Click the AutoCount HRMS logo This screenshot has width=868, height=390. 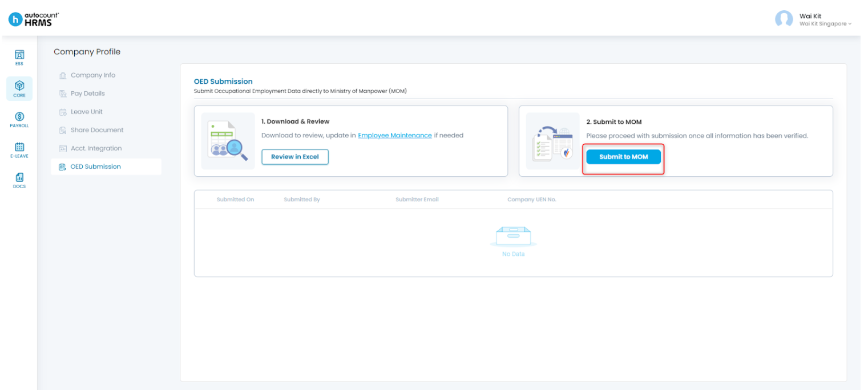click(34, 19)
